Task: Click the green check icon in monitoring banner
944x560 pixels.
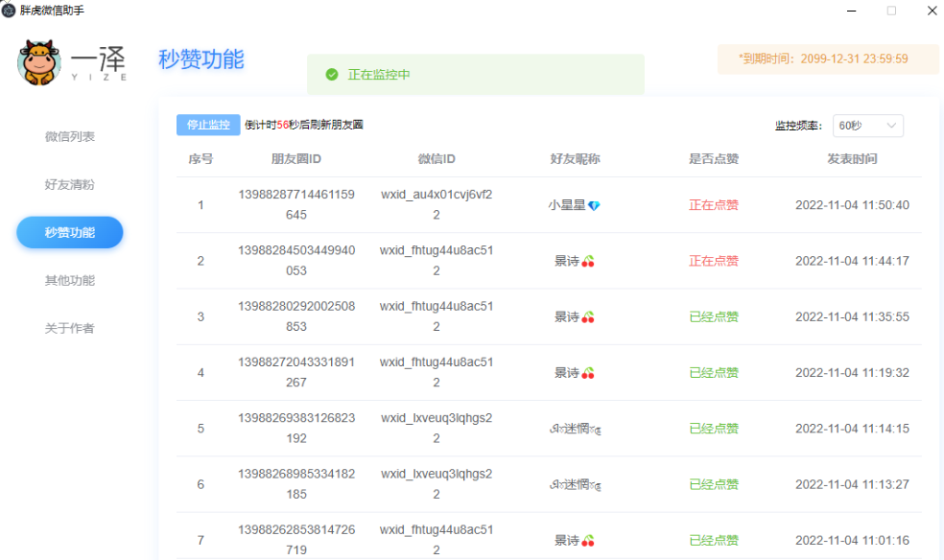Action: click(x=332, y=75)
